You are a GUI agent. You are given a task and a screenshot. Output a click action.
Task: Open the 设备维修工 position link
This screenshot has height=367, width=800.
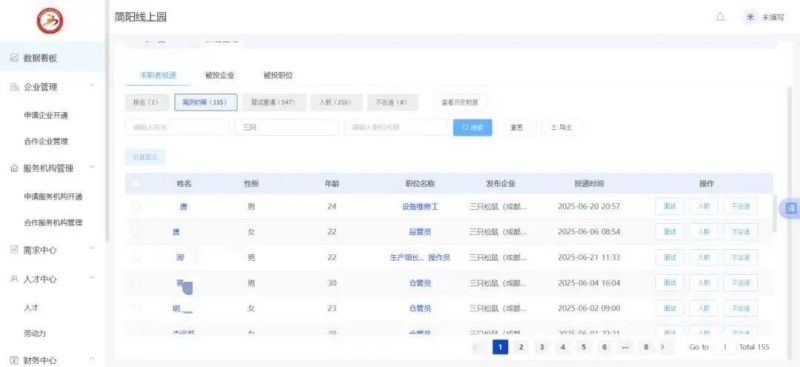click(x=420, y=207)
